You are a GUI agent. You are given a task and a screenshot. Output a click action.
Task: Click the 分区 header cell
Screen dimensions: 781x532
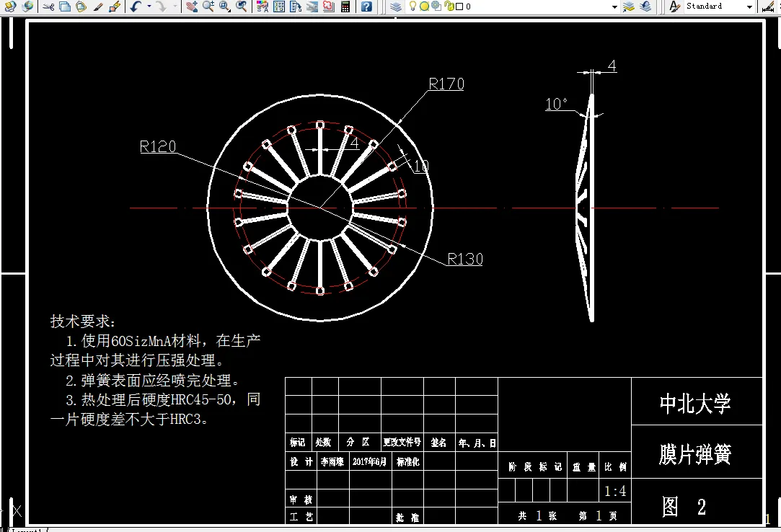click(358, 442)
